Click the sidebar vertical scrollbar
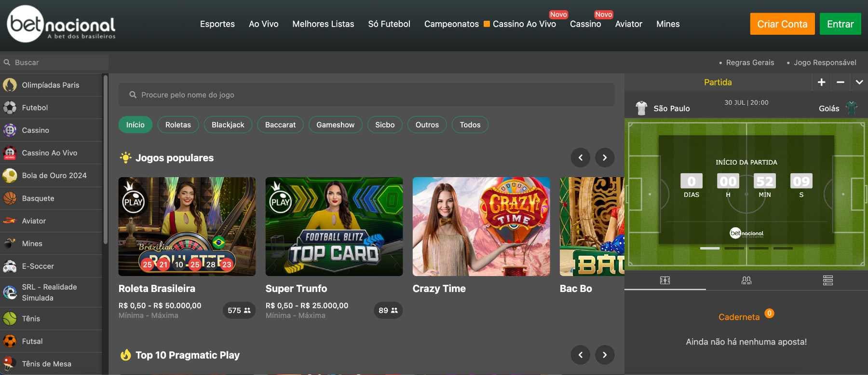The width and height of the screenshot is (868, 375). click(x=105, y=159)
